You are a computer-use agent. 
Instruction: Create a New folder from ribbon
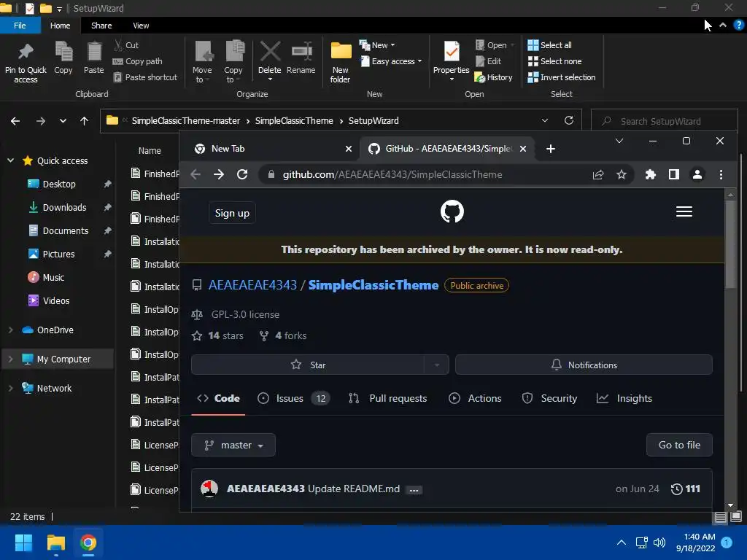pyautogui.click(x=341, y=62)
